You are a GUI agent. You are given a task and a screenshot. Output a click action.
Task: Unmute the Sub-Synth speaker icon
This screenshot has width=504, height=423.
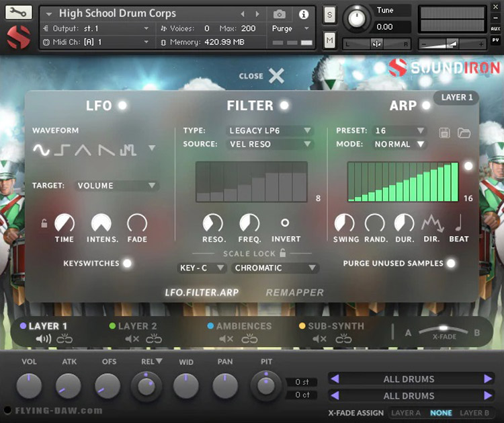click(319, 339)
